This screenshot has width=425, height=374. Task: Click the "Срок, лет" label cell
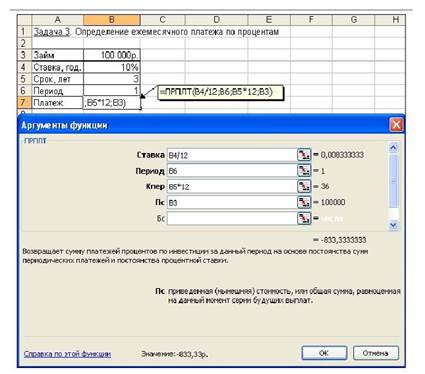[x=58, y=79]
